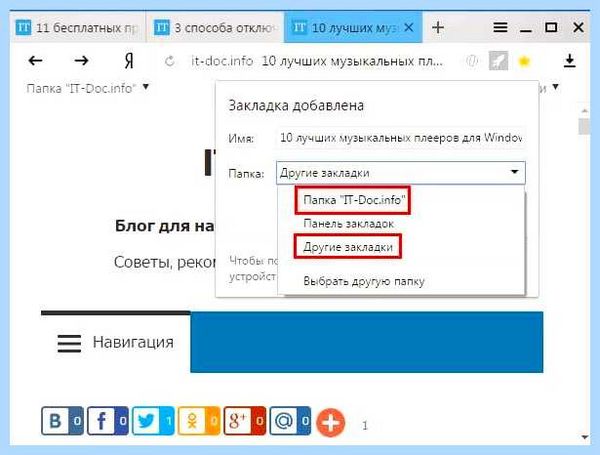The height and width of the screenshot is (455, 600).
Task: Close the active '10 лучших муз' tab
Action: (x=409, y=28)
